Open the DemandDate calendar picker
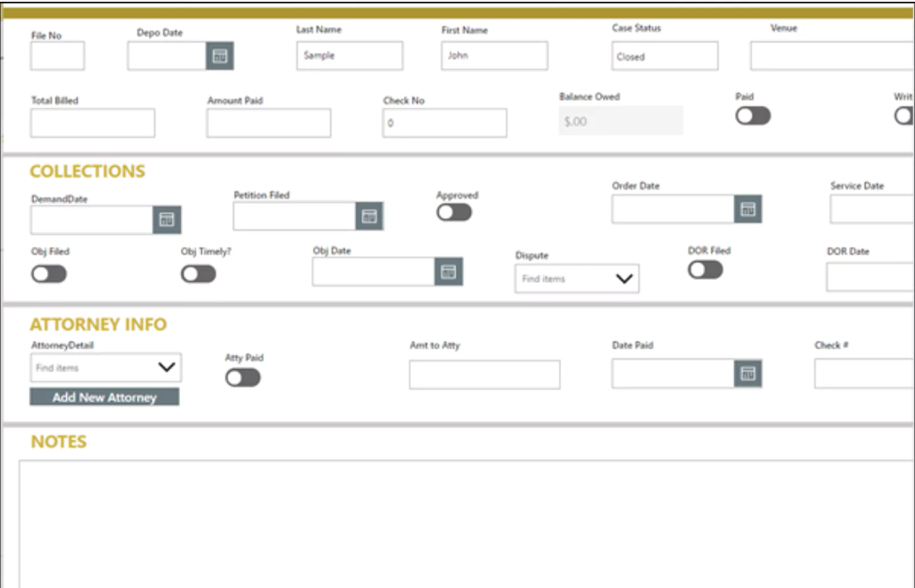Viewport: 915px width, 588px height. pos(166,219)
